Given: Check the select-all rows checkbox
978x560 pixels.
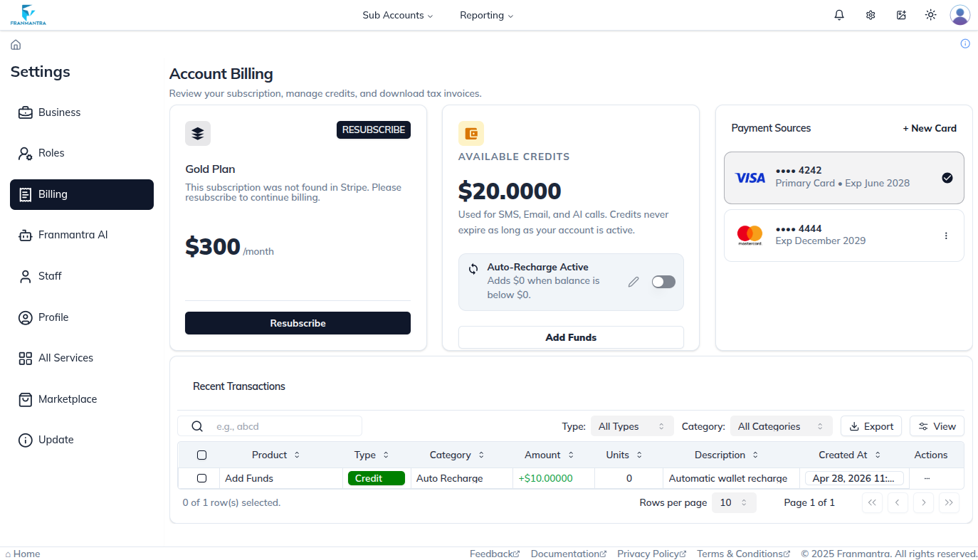Looking at the screenshot, I should pos(201,455).
